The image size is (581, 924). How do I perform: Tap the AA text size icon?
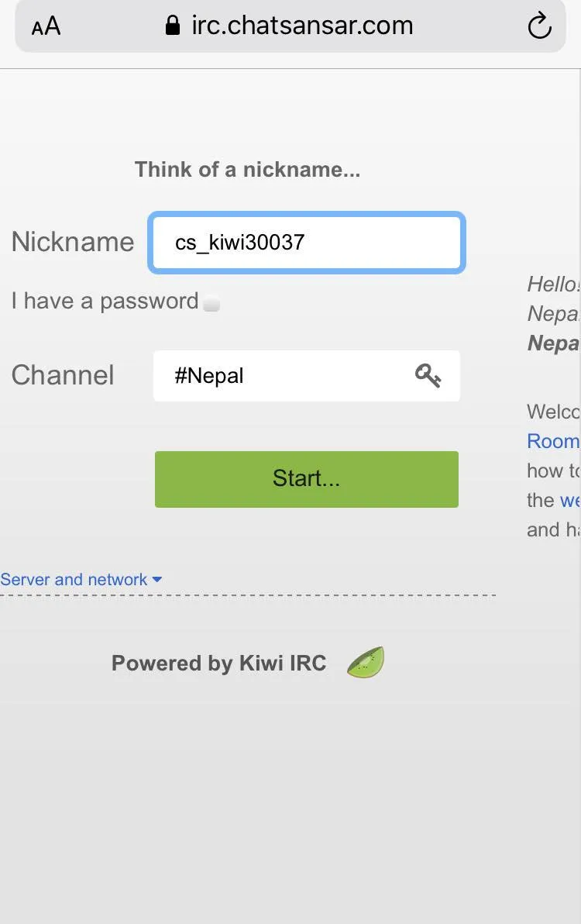point(46,26)
